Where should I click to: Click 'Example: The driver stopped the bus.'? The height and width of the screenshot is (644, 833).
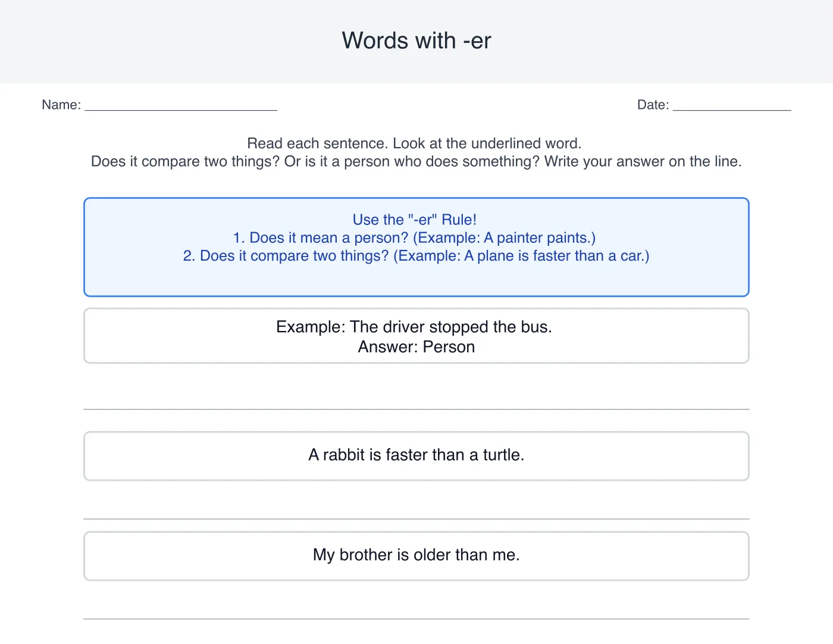[x=414, y=327]
